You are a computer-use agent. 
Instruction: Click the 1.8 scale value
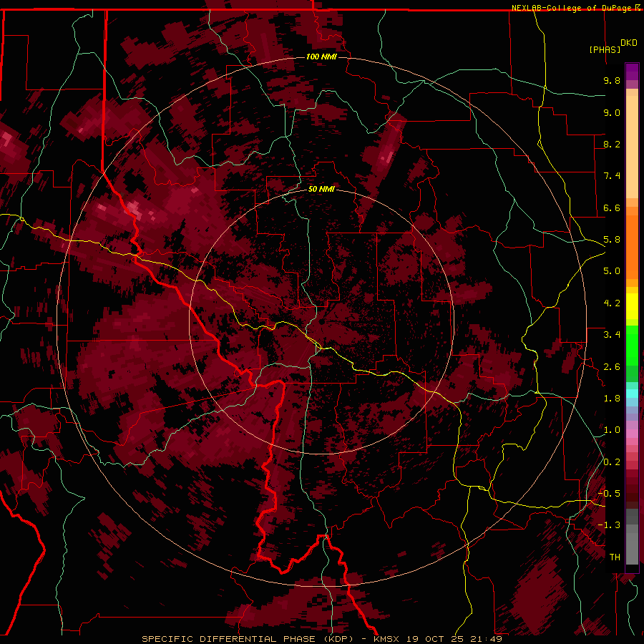pos(612,399)
